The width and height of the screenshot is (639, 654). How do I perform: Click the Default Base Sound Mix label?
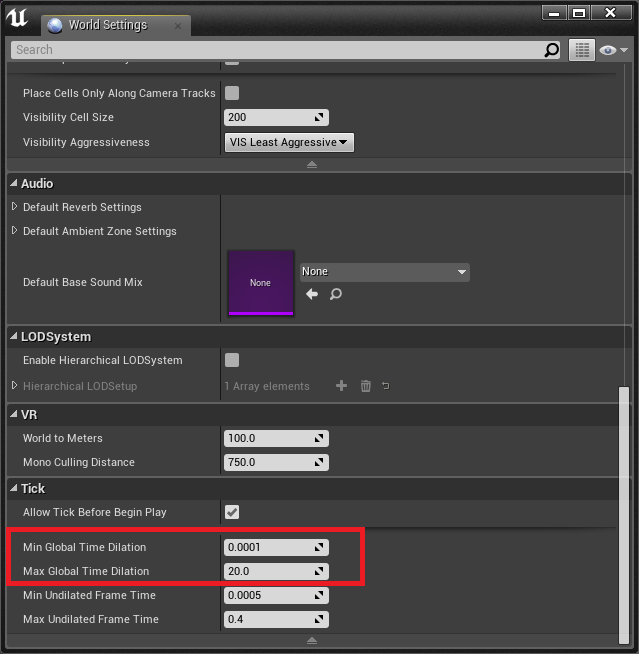pos(83,282)
